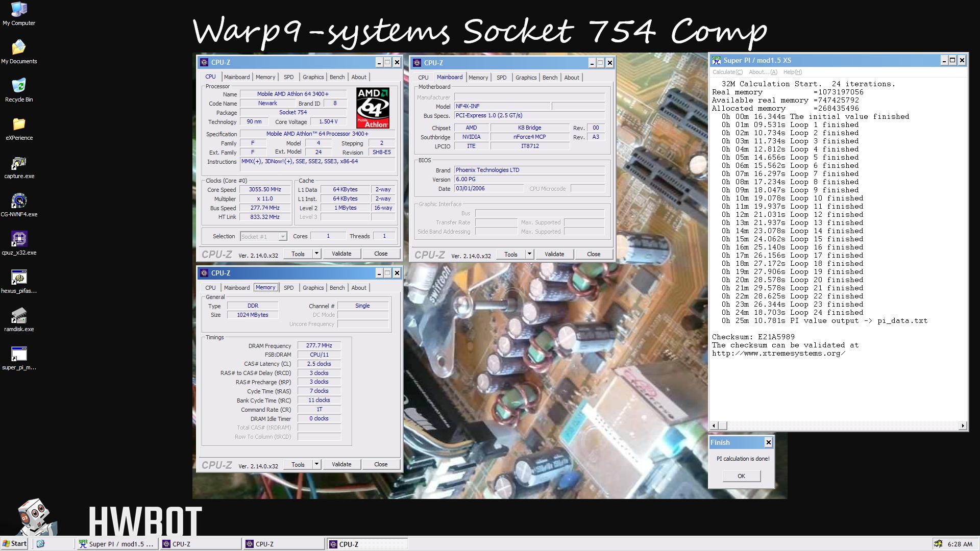Open About menu in Super PI

click(763, 72)
